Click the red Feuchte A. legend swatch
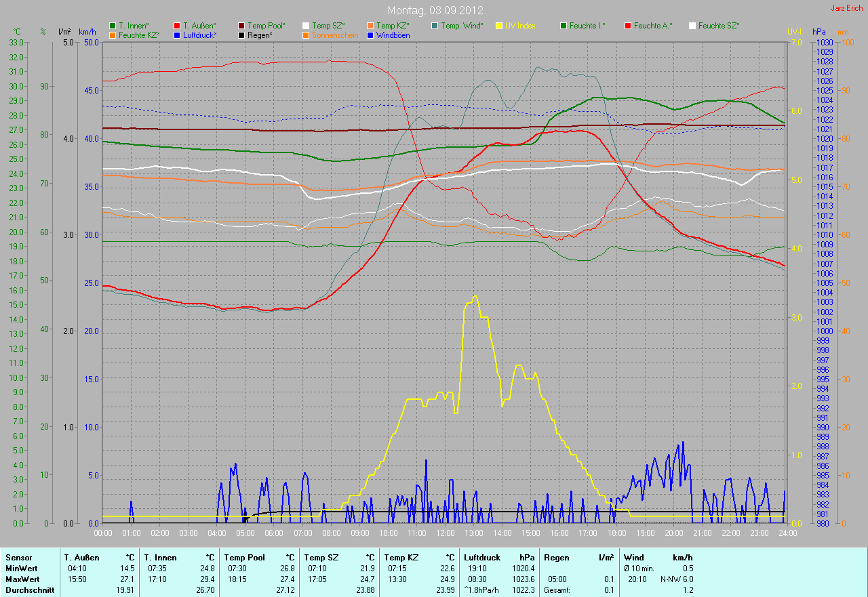Screen dimensions: 868x597 pyautogui.click(x=628, y=26)
